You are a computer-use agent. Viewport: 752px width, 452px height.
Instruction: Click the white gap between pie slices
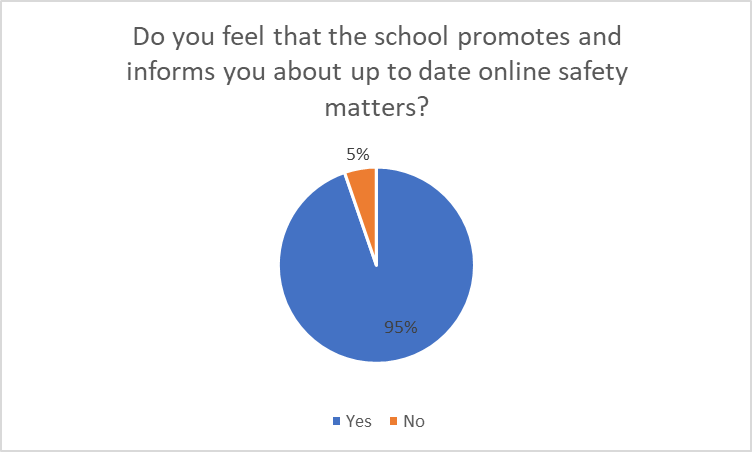[376, 216]
